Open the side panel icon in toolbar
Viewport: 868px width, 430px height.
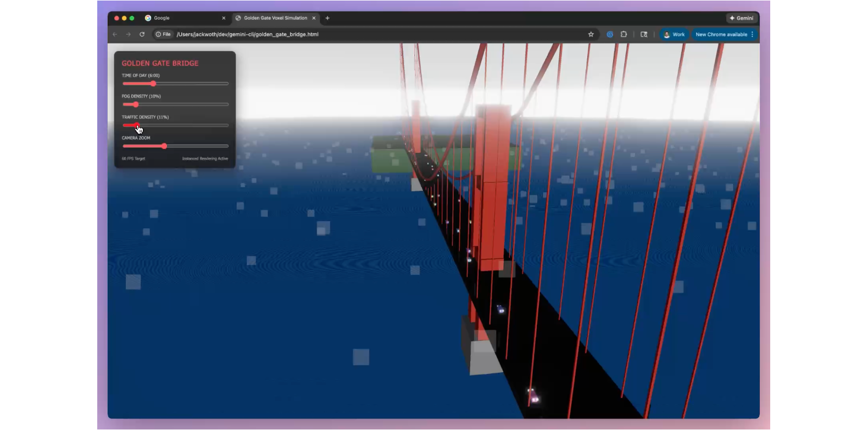[x=644, y=34]
